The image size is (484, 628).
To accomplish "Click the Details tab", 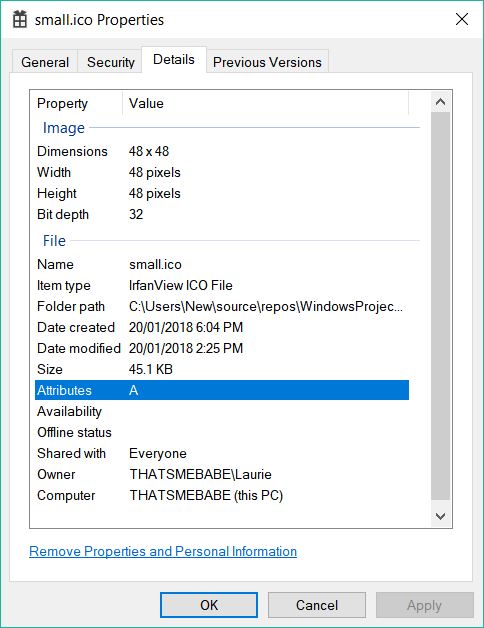I will 174,60.
